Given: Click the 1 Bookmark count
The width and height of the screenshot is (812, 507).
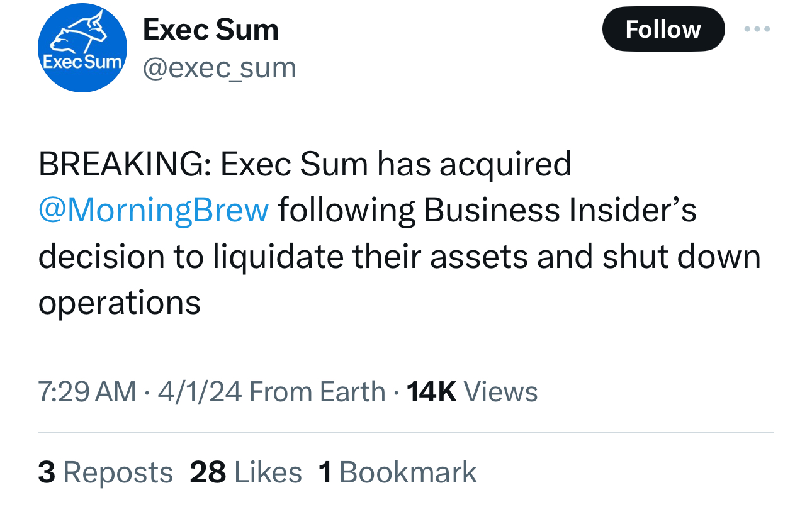Looking at the screenshot, I should [x=398, y=472].
